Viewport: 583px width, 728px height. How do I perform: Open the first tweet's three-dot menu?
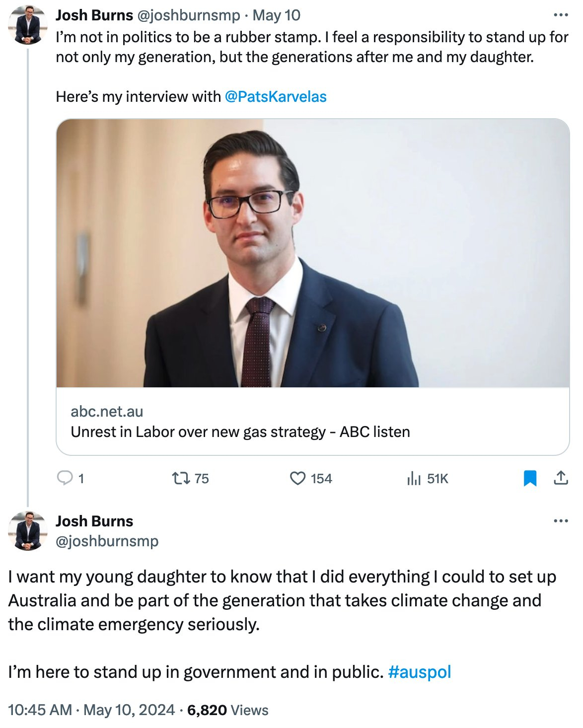pyautogui.click(x=561, y=15)
